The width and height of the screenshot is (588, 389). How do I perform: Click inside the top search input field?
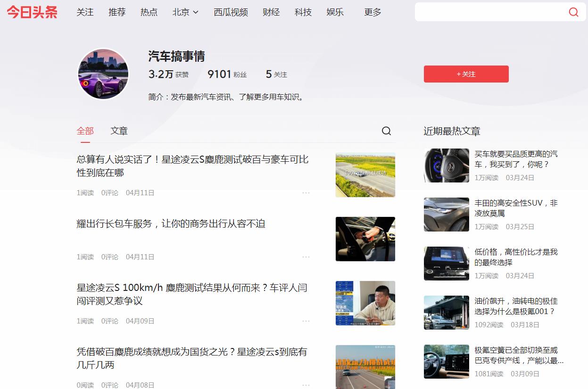coord(490,12)
